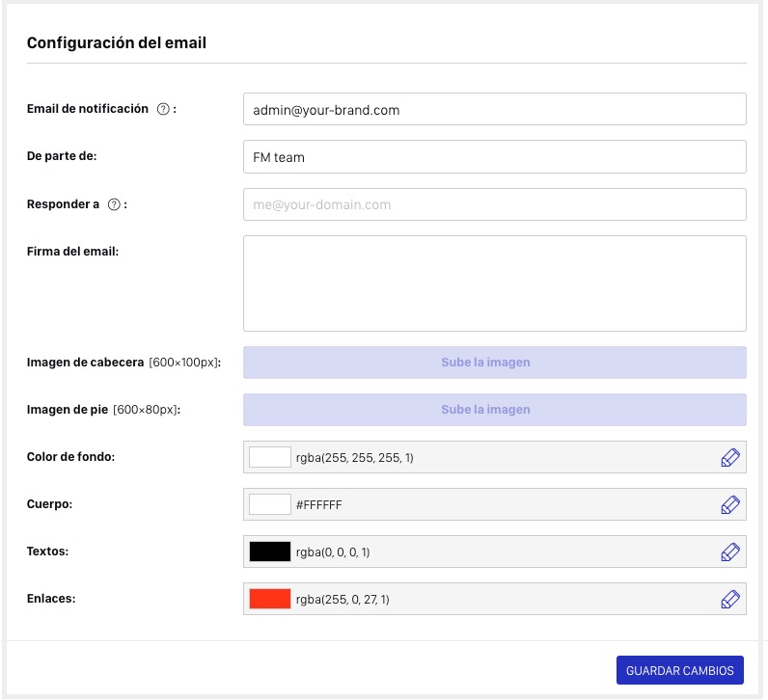Click the Firma del email text area
The width and height of the screenshot is (768, 700).
click(494, 283)
